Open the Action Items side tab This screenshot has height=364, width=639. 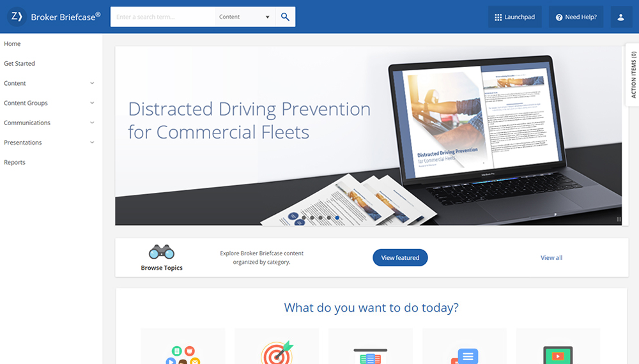[633, 75]
